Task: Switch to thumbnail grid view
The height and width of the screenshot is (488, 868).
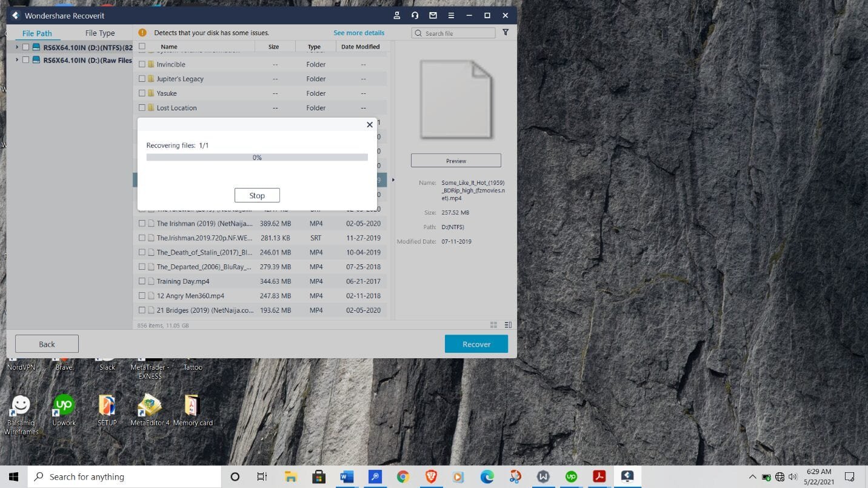Action: (x=493, y=325)
